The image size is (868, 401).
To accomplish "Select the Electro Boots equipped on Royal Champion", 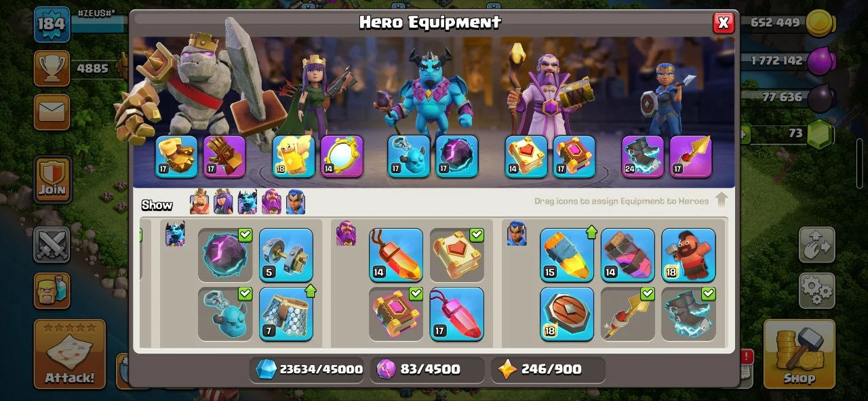I will click(x=643, y=157).
